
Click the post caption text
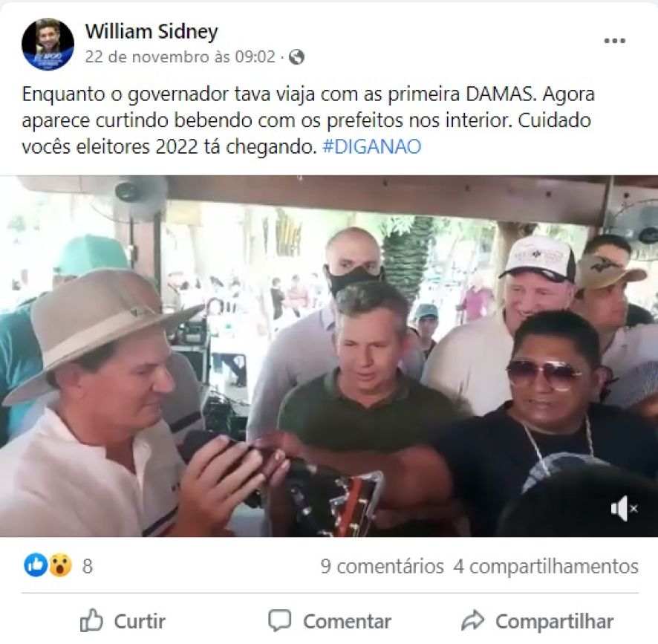tap(308, 120)
